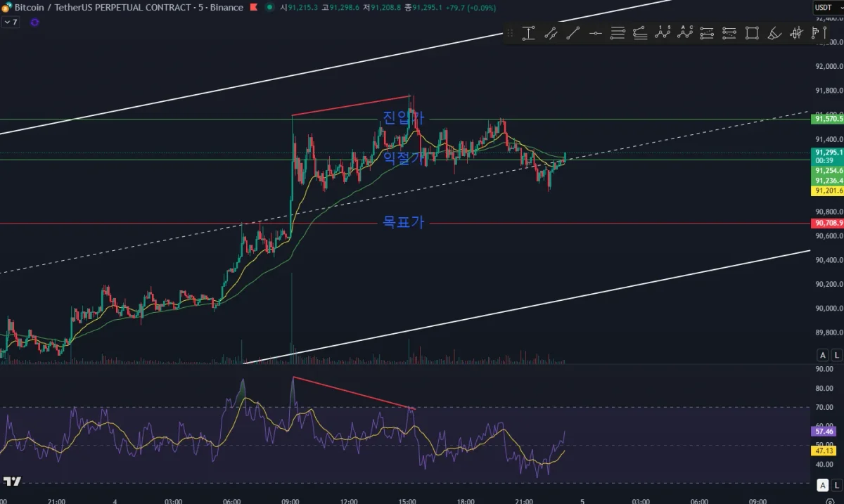Toggle log scale L on price chart
The image size is (844, 504).
[836, 354]
